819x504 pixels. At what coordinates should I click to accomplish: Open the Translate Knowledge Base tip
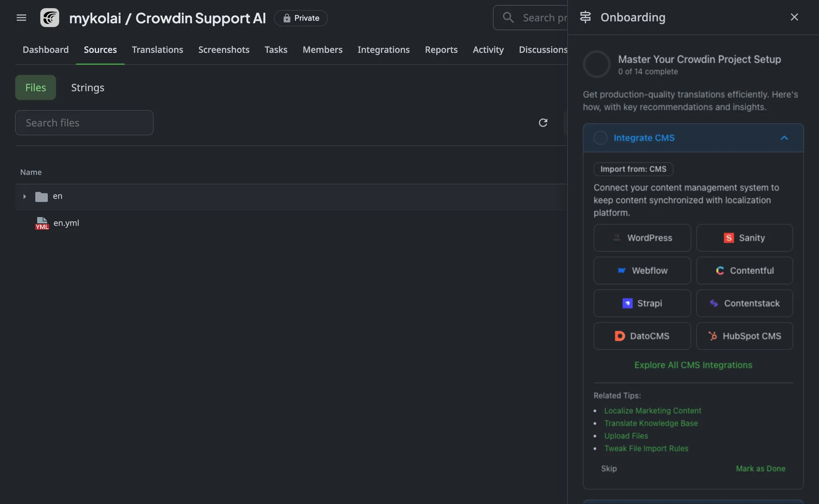coord(651,423)
